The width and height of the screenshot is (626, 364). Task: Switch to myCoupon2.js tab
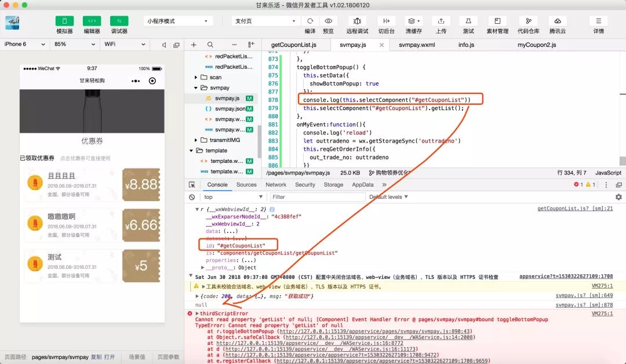(537, 45)
